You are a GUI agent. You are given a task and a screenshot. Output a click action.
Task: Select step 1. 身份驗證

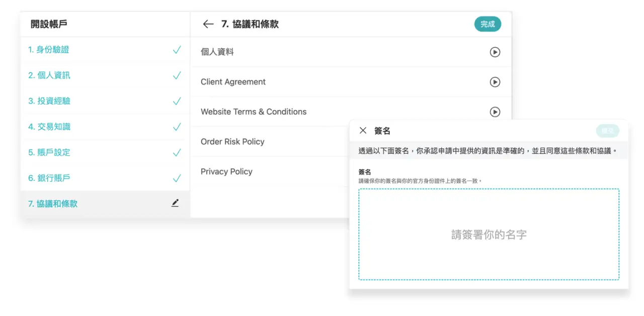[105, 50]
